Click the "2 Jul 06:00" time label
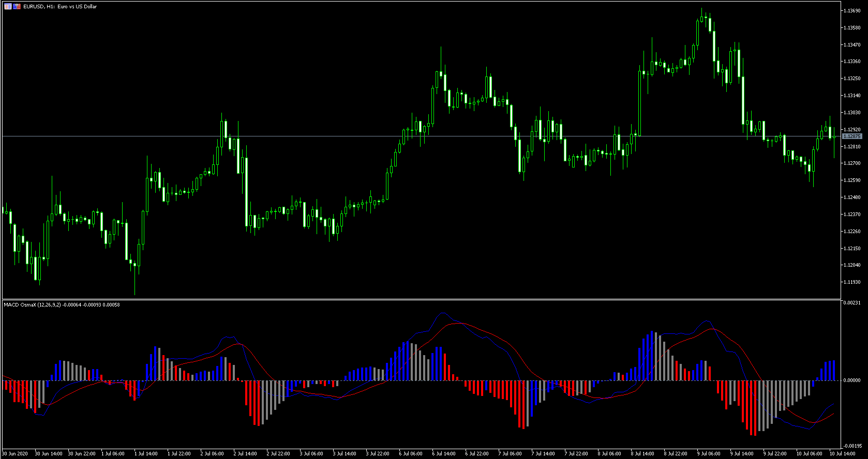868x459 pixels. pos(212,454)
